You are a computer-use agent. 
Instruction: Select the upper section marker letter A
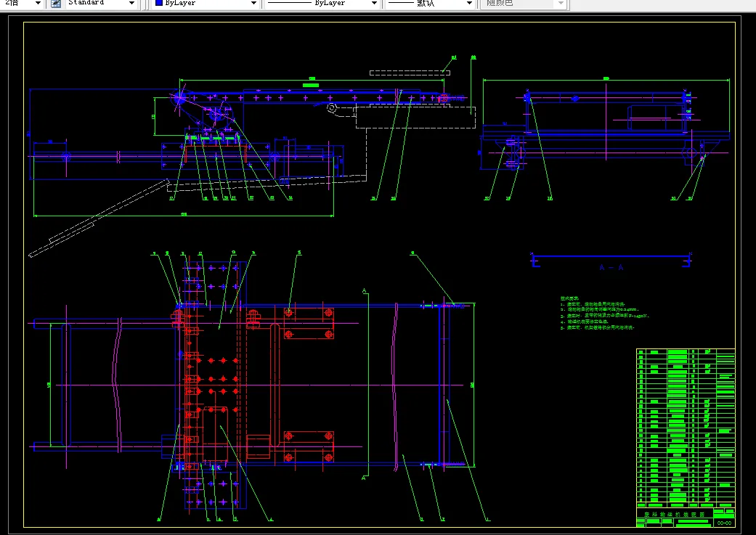pos(365,290)
